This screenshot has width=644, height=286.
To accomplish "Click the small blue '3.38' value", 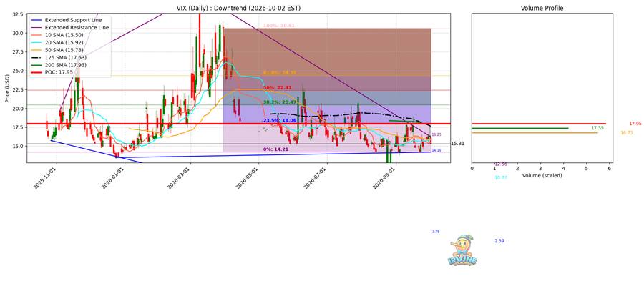I will (x=436, y=232).
